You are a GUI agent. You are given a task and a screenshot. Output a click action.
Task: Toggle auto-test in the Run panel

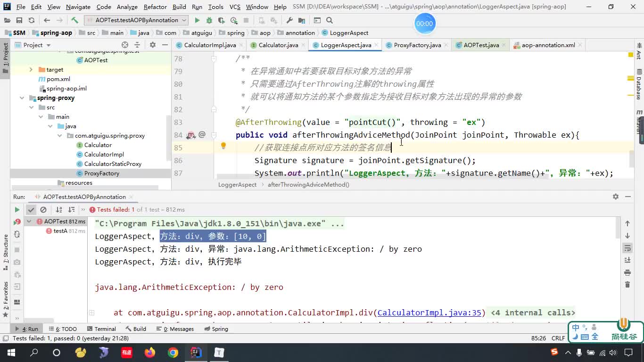(17, 234)
